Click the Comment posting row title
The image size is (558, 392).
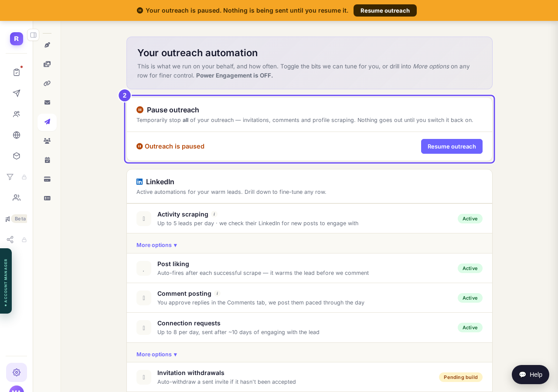(x=184, y=294)
